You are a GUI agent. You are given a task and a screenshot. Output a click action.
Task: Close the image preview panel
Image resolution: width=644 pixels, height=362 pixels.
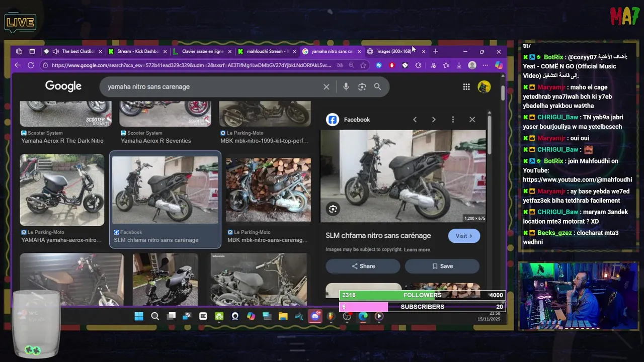tap(472, 120)
